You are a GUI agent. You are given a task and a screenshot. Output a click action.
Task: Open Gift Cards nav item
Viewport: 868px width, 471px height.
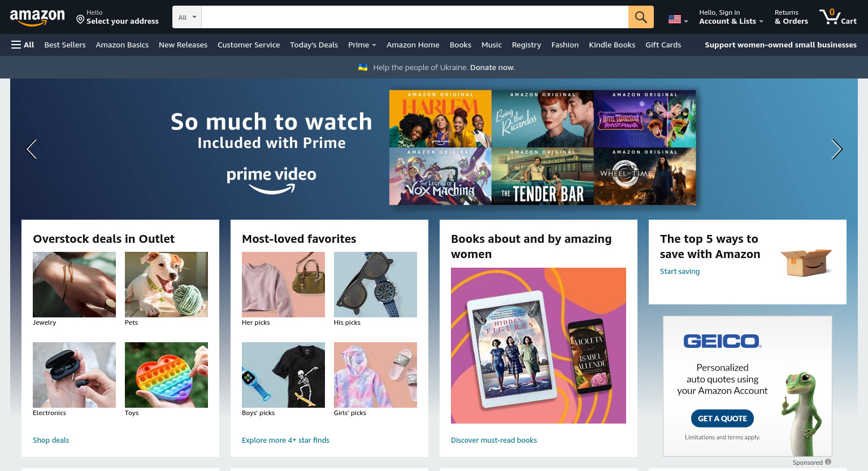(x=663, y=45)
